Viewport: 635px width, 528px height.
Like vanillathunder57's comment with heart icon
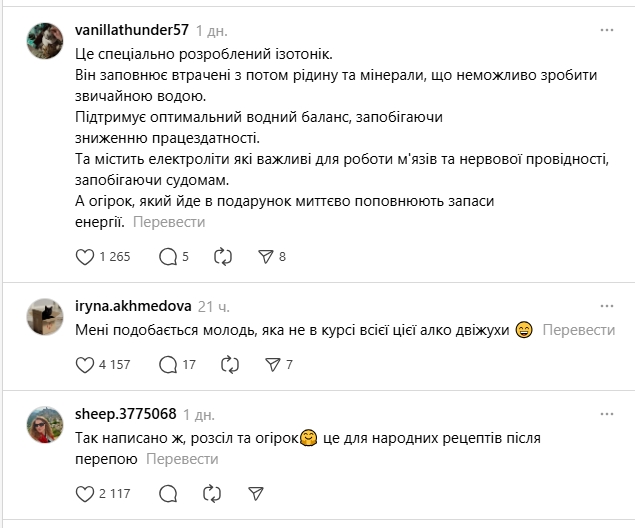pyautogui.click(x=85, y=257)
